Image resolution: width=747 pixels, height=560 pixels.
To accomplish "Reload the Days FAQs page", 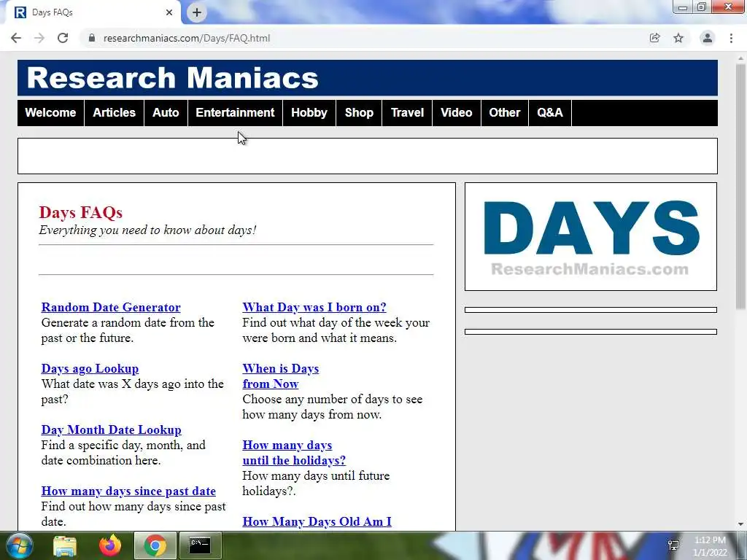I will pos(63,38).
